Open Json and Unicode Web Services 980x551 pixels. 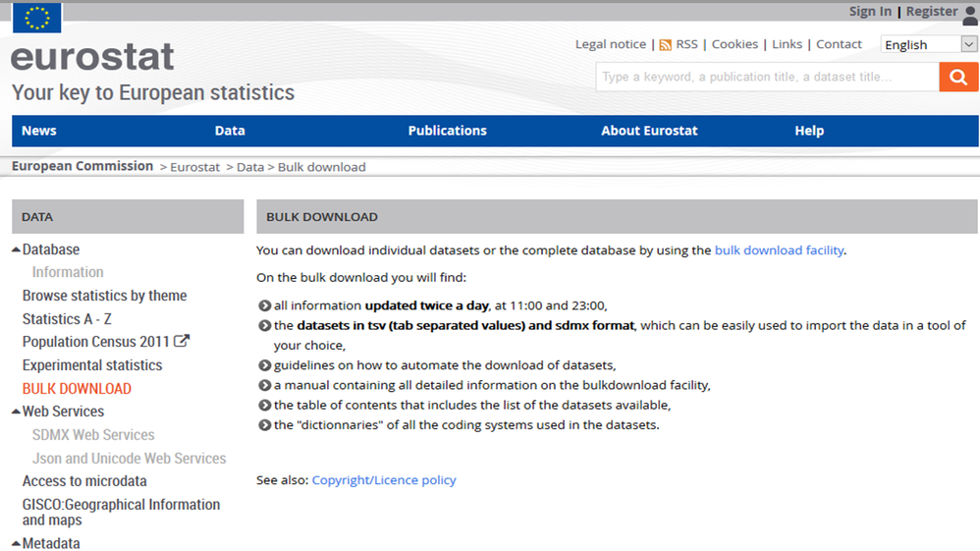(x=129, y=459)
